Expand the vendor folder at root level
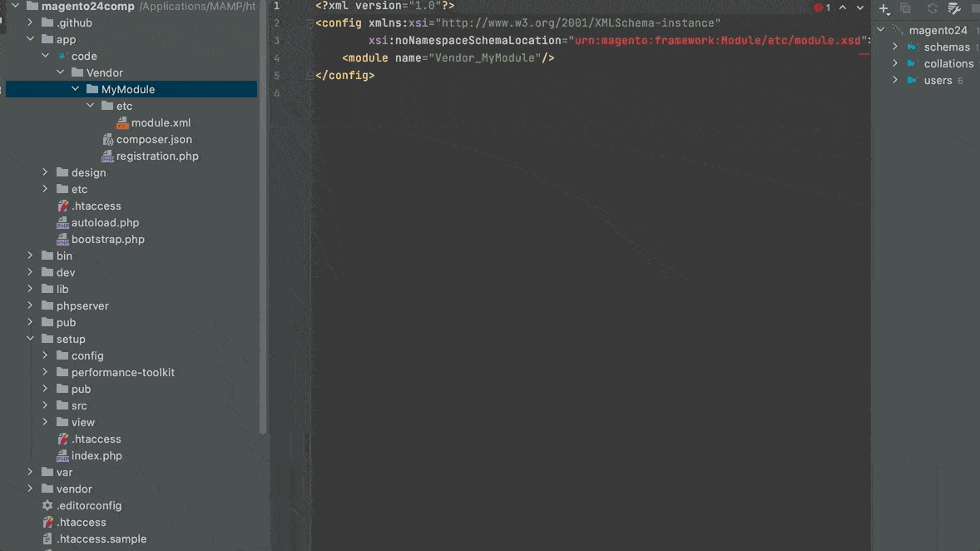Image resolution: width=980 pixels, height=551 pixels. point(30,489)
